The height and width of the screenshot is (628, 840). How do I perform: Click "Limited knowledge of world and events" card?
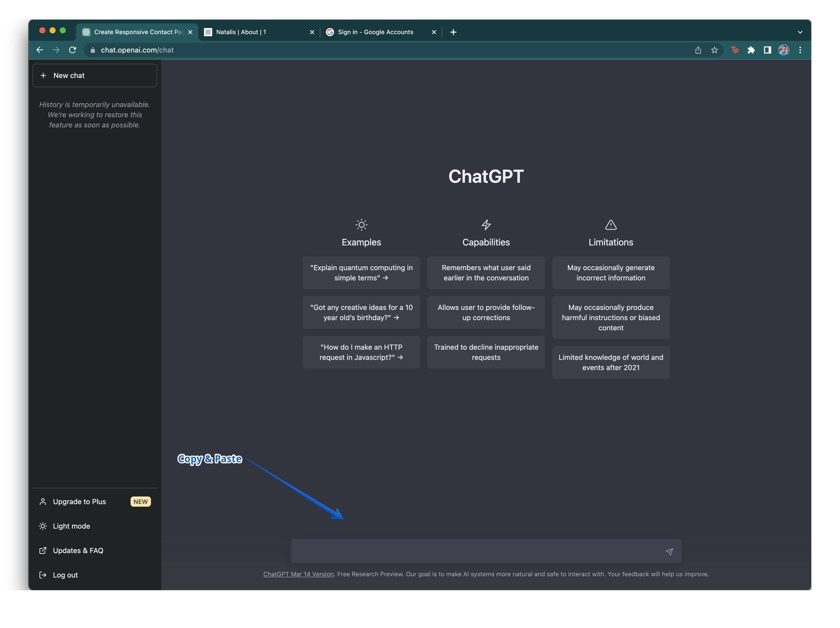point(611,362)
